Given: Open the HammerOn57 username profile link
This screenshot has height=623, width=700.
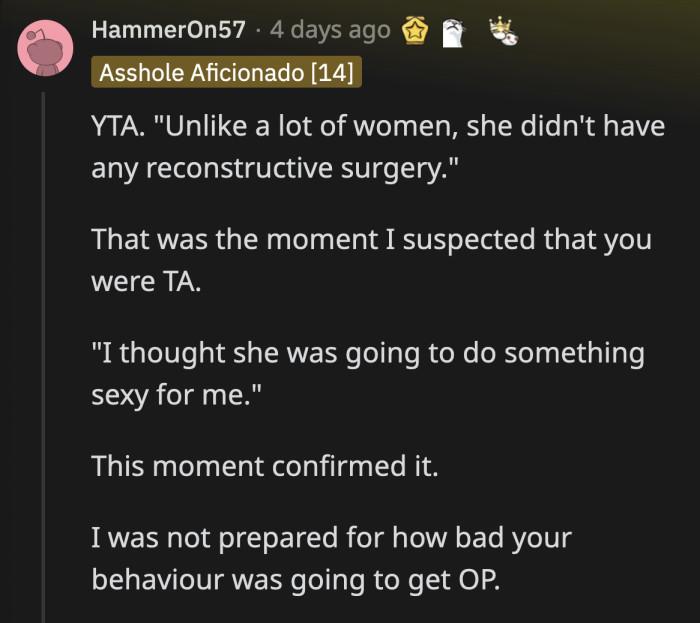Looking at the screenshot, I should tap(168, 30).
